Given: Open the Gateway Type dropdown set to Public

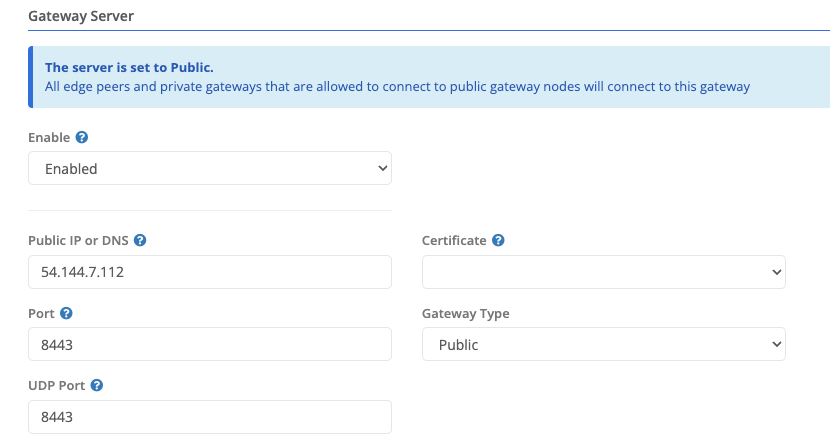Looking at the screenshot, I should point(603,345).
